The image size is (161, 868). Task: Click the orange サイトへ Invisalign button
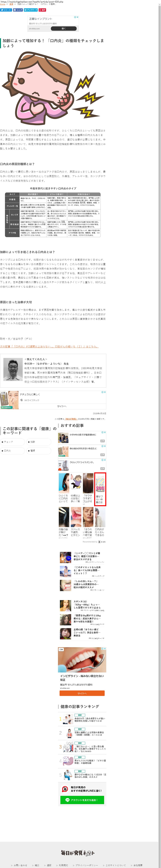[x=82, y=693]
